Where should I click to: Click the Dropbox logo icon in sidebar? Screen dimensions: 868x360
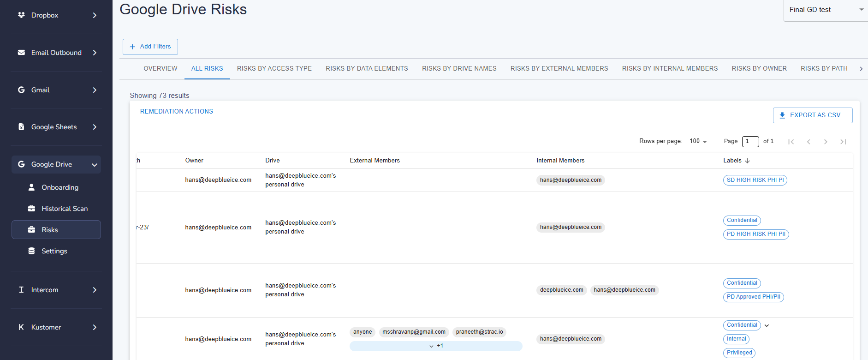[21, 15]
